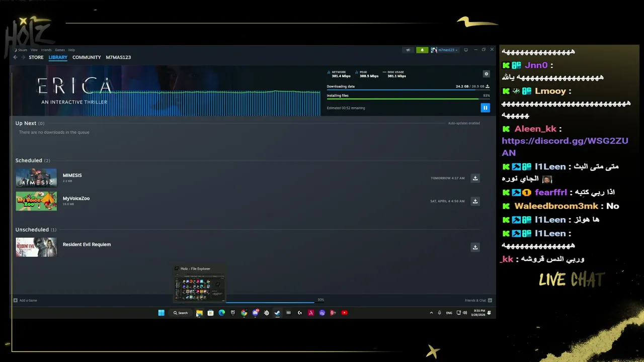
Task: Open Friends & Chat
Action: [478, 300]
